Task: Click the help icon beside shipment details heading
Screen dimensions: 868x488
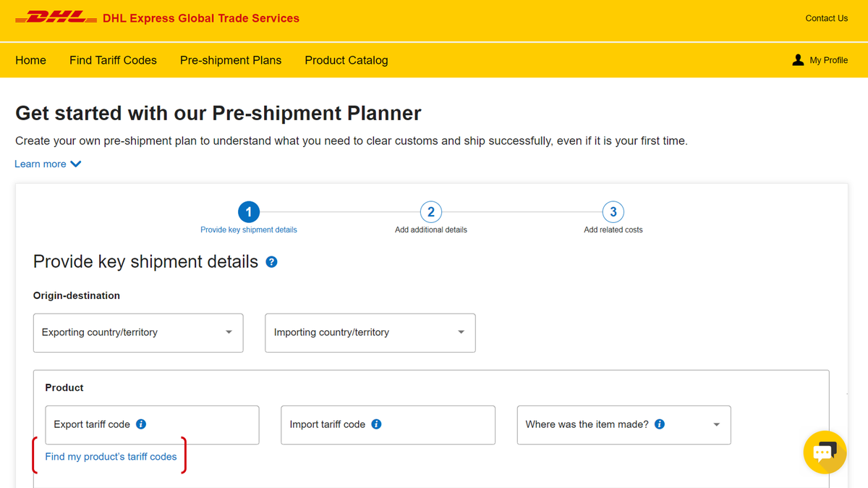Action: [x=271, y=261]
